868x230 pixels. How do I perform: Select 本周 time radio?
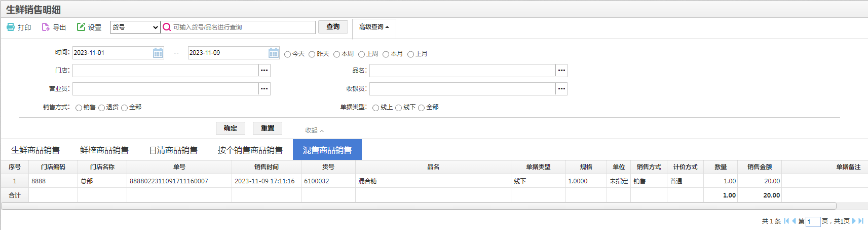[x=336, y=54]
